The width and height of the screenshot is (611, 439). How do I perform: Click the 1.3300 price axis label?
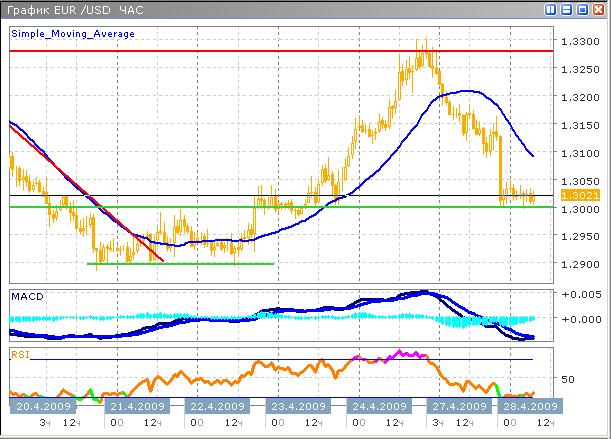pos(581,42)
